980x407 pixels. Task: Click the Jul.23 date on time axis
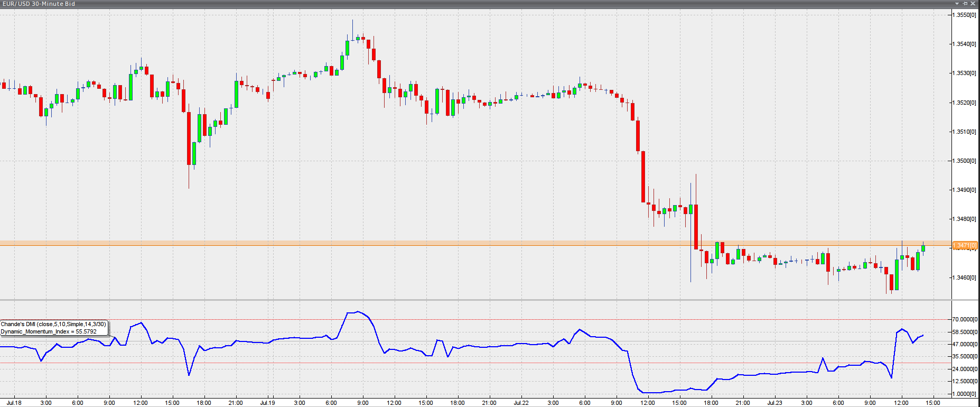pos(775,403)
